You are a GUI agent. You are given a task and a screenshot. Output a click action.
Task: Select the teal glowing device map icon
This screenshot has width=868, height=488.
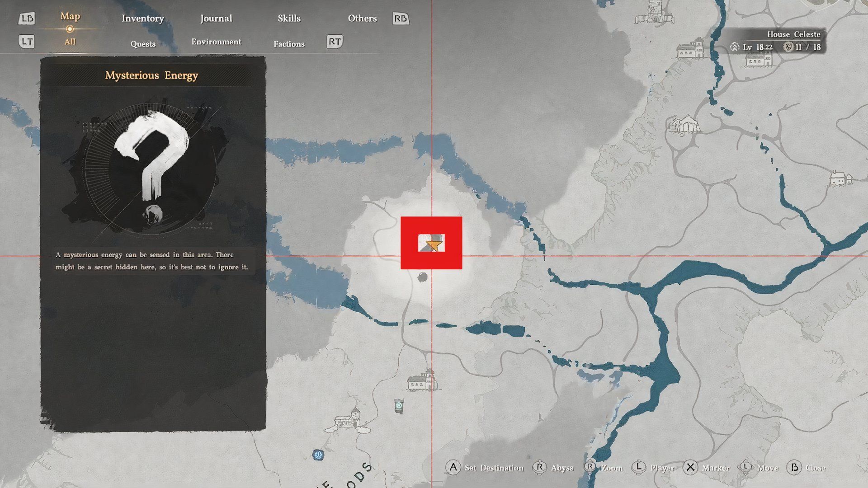click(398, 406)
